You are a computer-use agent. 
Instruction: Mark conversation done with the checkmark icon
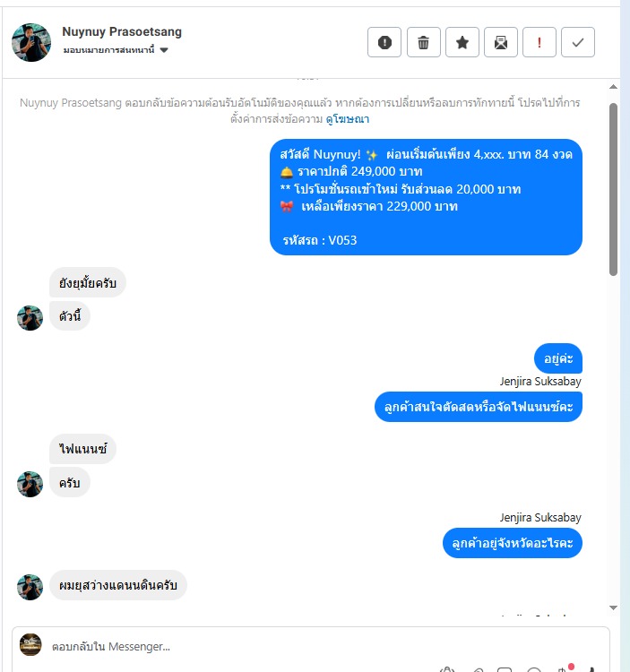click(578, 42)
